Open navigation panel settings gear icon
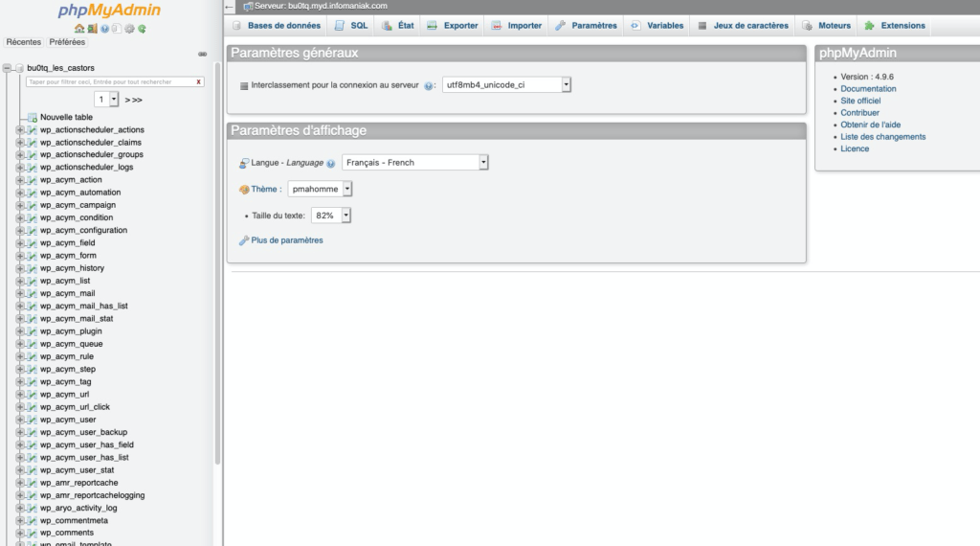980x546 pixels. [129, 29]
